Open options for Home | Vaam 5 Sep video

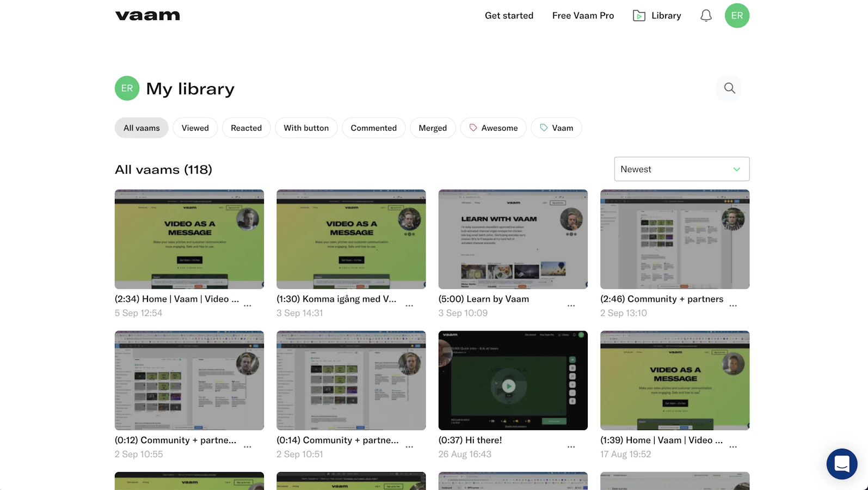coord(248,306)
